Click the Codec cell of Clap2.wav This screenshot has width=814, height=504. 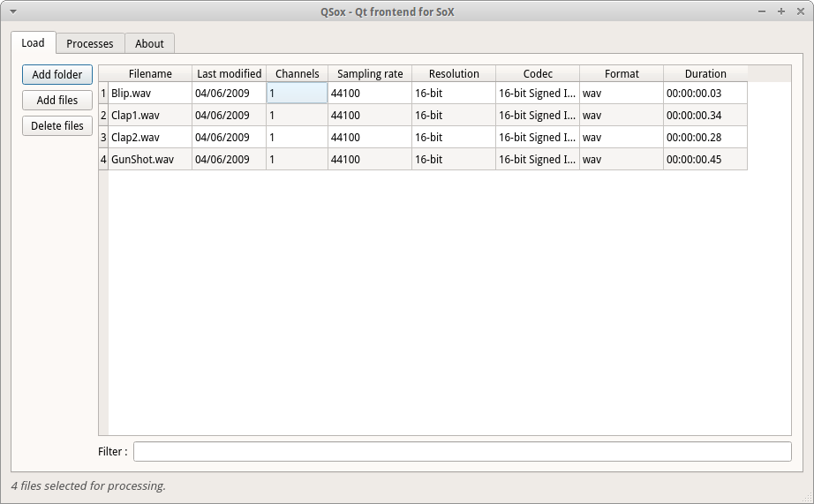tap(538, 138)
